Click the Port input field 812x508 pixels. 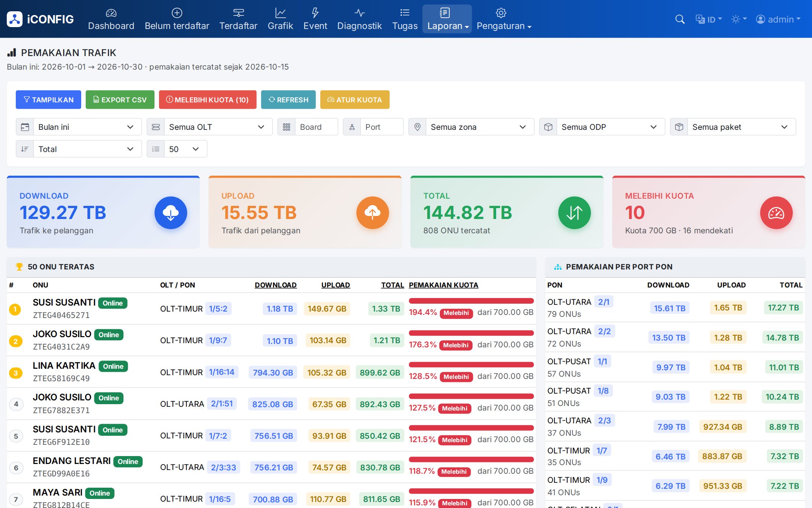(x=382, y=127)
